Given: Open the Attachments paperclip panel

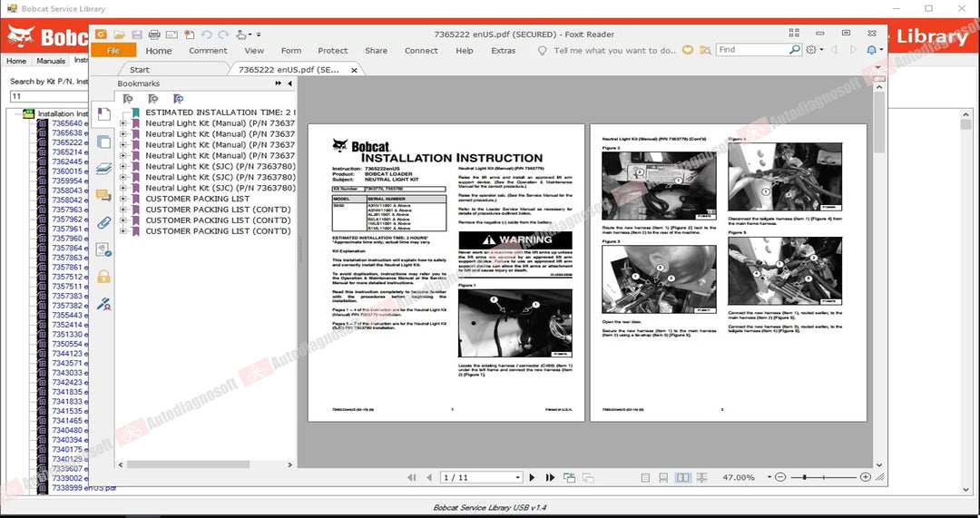Looking at the screenshot, I should coord(103,222).
